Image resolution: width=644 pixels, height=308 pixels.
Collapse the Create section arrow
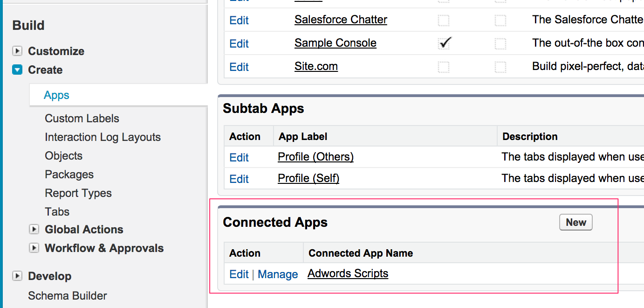tap(17, 70)
